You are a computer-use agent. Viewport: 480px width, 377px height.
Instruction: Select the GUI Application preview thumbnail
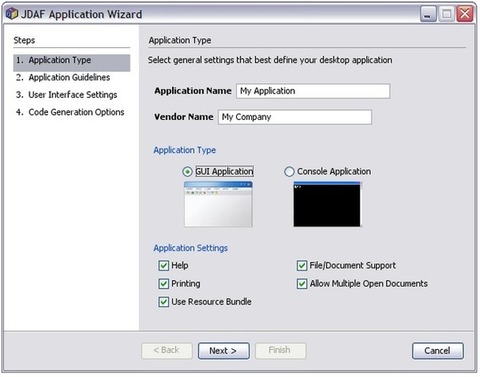tap(218, 204)
